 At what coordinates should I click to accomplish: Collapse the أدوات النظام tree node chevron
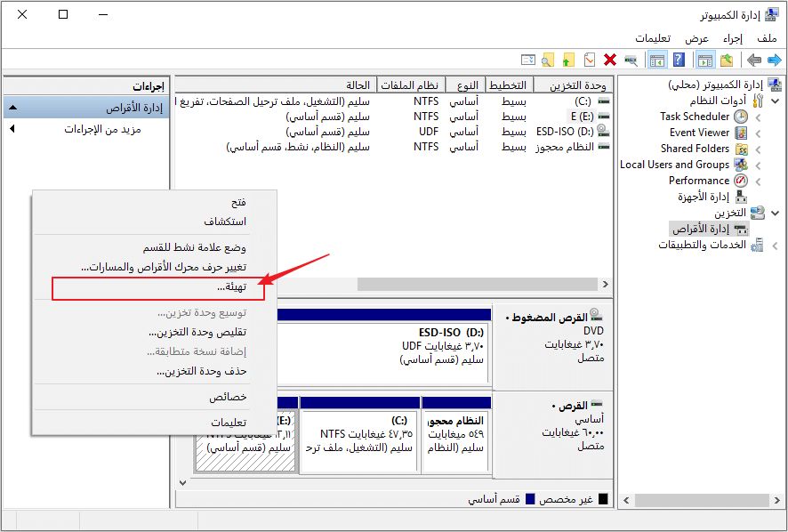pyautogui.click(x=776, y=101)
